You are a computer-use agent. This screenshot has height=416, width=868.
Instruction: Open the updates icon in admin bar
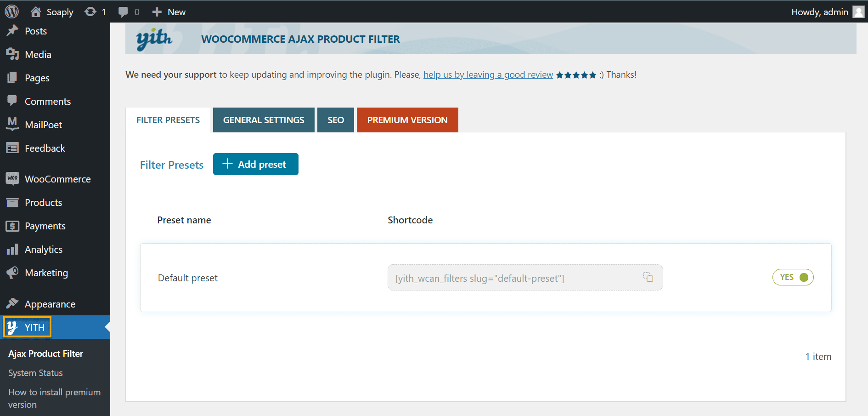click(x=90, y=11)
